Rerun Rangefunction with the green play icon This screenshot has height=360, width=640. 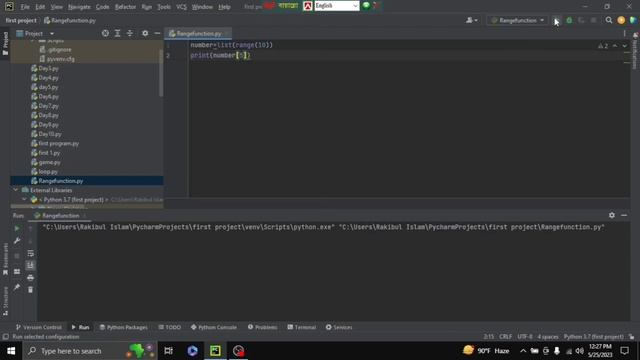(17, 229)
